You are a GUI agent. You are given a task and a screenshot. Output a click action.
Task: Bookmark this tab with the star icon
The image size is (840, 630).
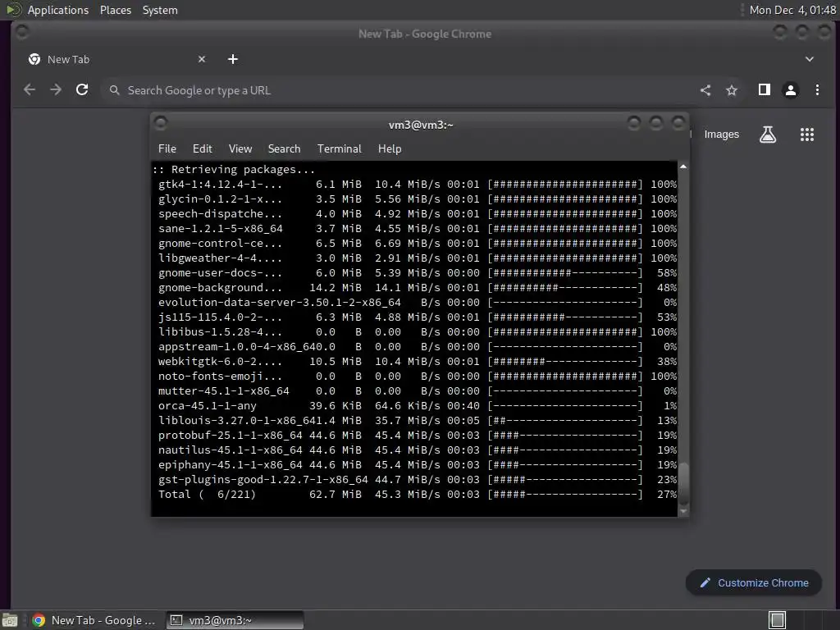pyautogui.click(x=731, y=90)
